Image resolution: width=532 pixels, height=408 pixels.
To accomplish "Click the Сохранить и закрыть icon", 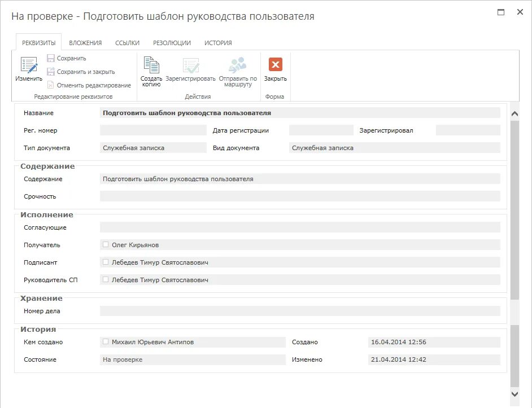I will [x=51, y=72].
